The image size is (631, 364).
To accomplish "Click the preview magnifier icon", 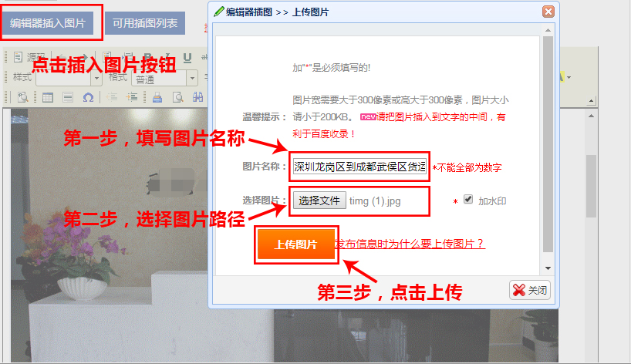I will tap(178, 97).
